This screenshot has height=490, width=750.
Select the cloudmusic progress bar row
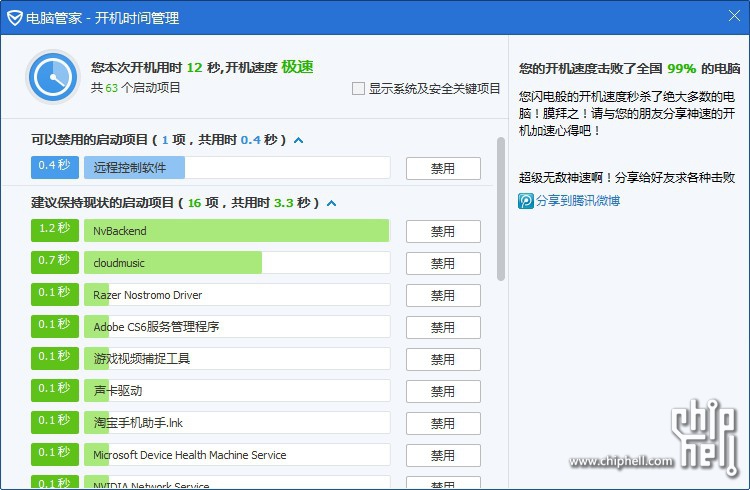[x=237, y=263]
